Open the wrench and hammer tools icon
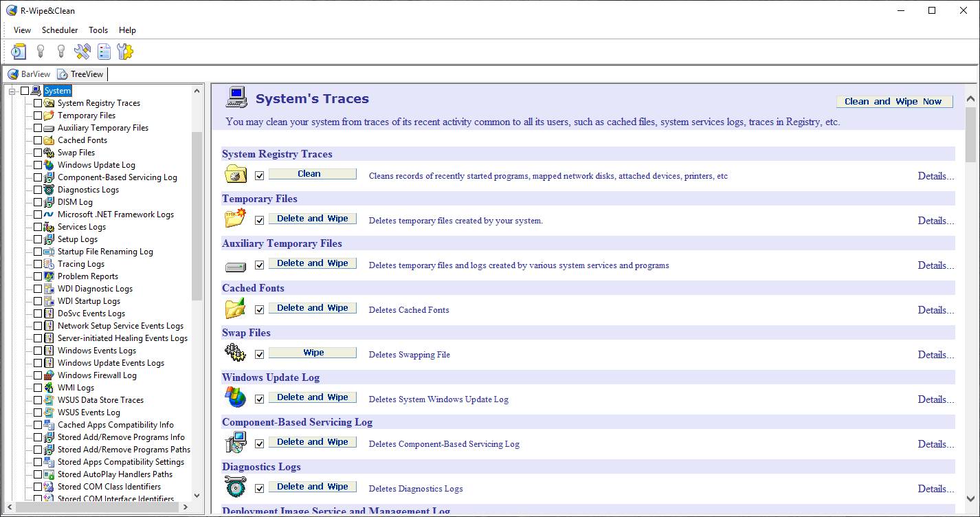Screen dimensions: 980x517 (82, 52)
